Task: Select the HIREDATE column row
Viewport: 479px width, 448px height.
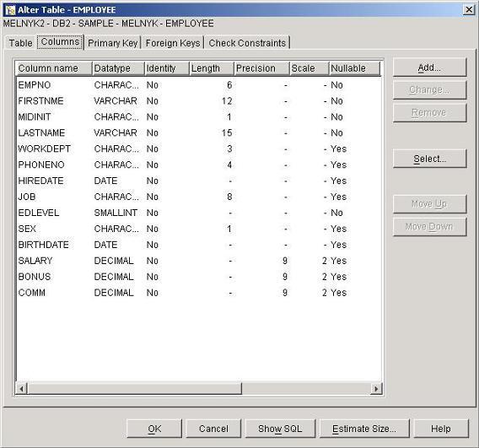Action: tap(198, 181)
